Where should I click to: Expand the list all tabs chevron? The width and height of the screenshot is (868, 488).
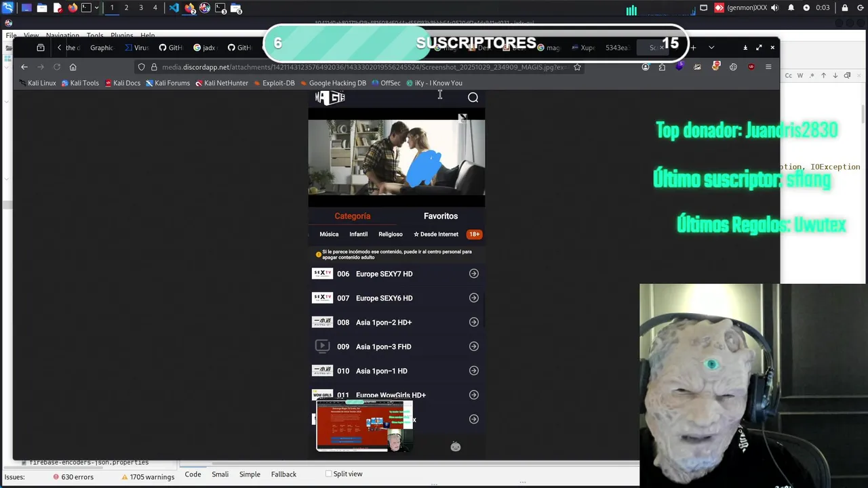[711, 47]
